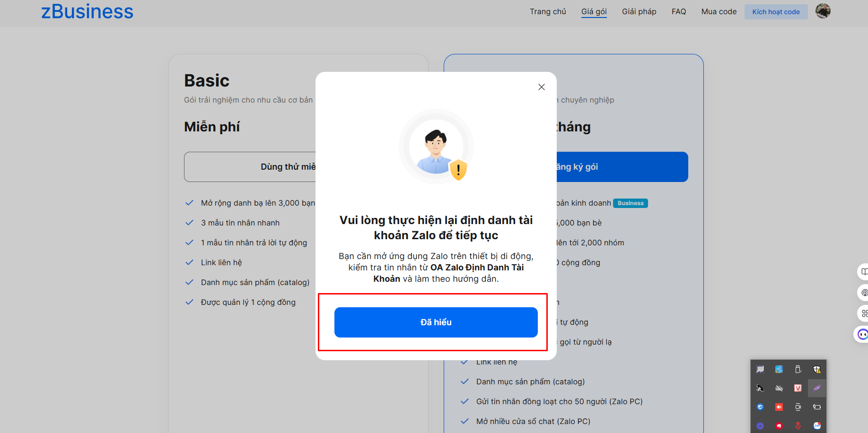
Task: Open the red AnyDesk tray icon
Action: click(x=779, y=407)
